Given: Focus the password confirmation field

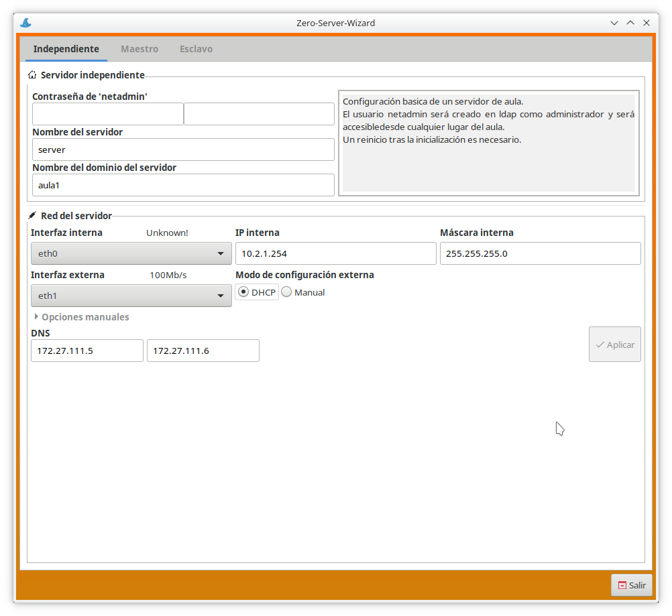Looking at the screenshot, I should (259, 114).
